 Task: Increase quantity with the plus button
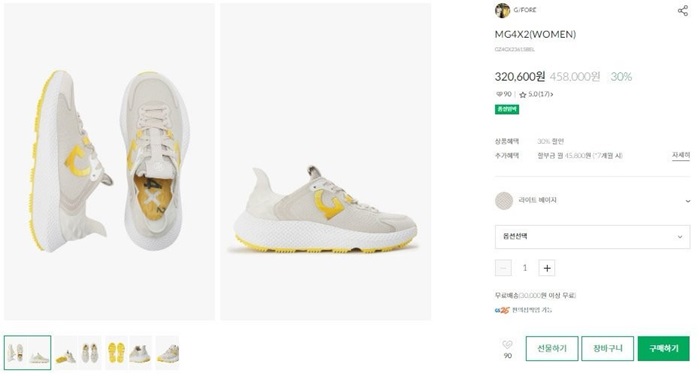(x=547, y=268)
